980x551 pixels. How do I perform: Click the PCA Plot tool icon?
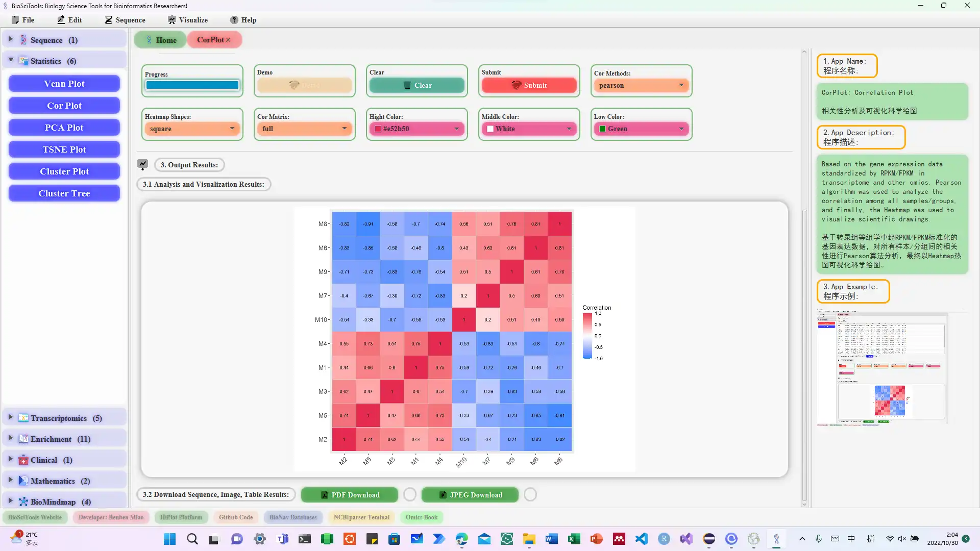(64, 127)
